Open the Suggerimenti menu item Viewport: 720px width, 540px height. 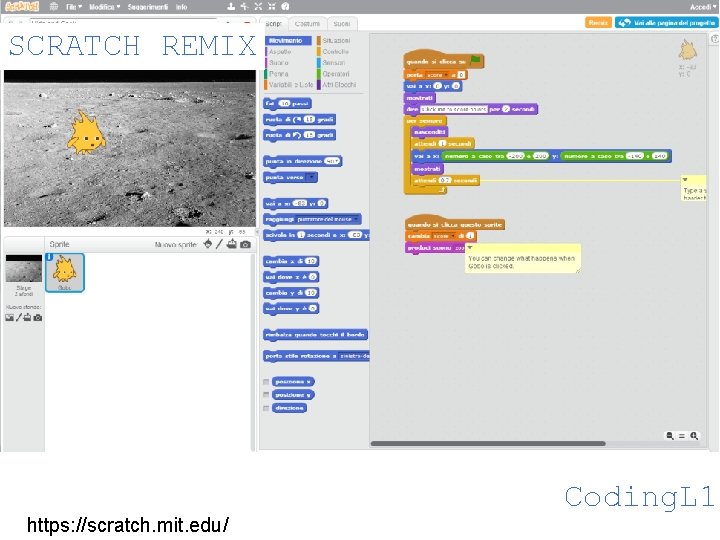(x=147, y=7)
